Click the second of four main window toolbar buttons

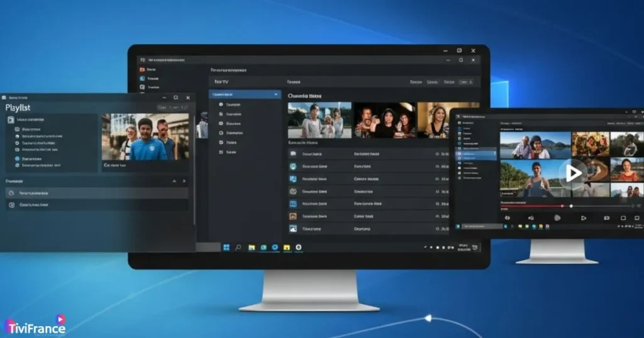[x=433, y=82]
